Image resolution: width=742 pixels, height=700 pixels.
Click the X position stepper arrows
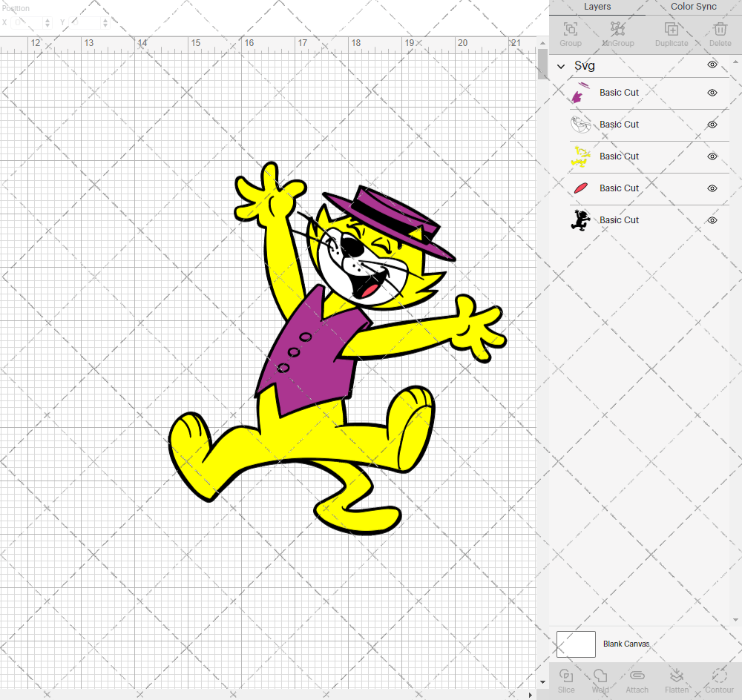[47, 22]
